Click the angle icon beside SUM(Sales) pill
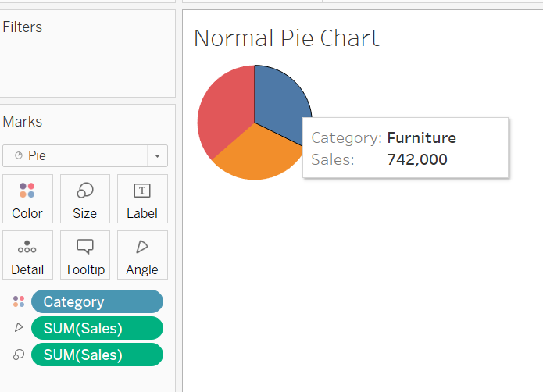 point(19,328)
